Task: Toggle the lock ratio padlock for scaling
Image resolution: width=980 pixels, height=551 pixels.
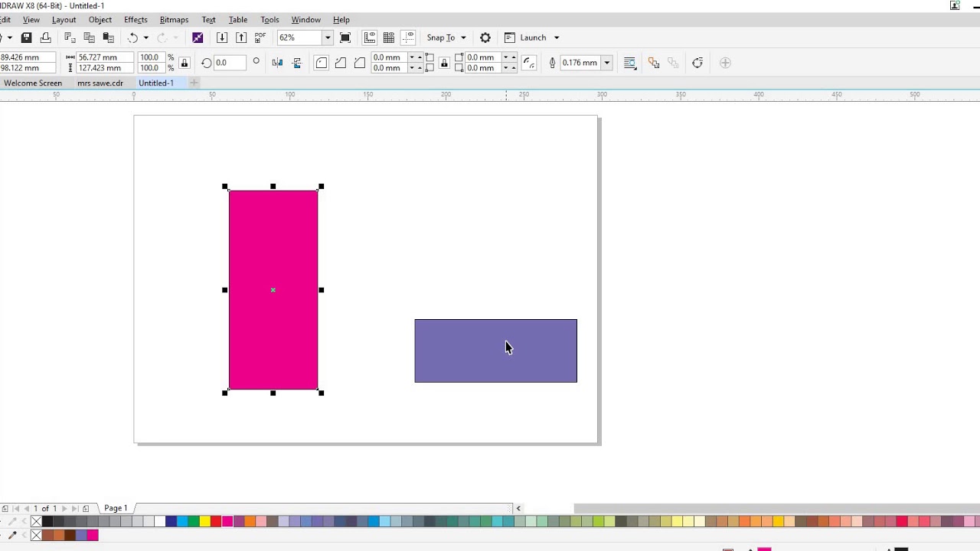Action: [185, 63]
